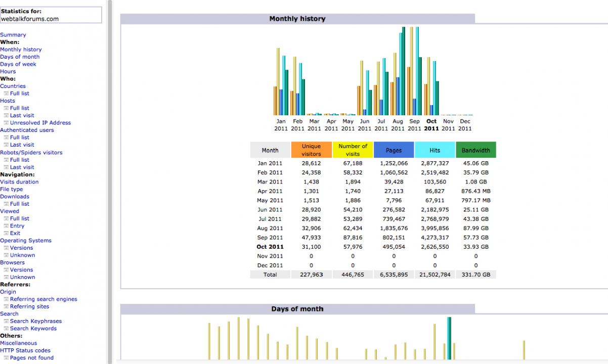Open the Operating Systems link
608x364 pixels.
click(26, 241)
